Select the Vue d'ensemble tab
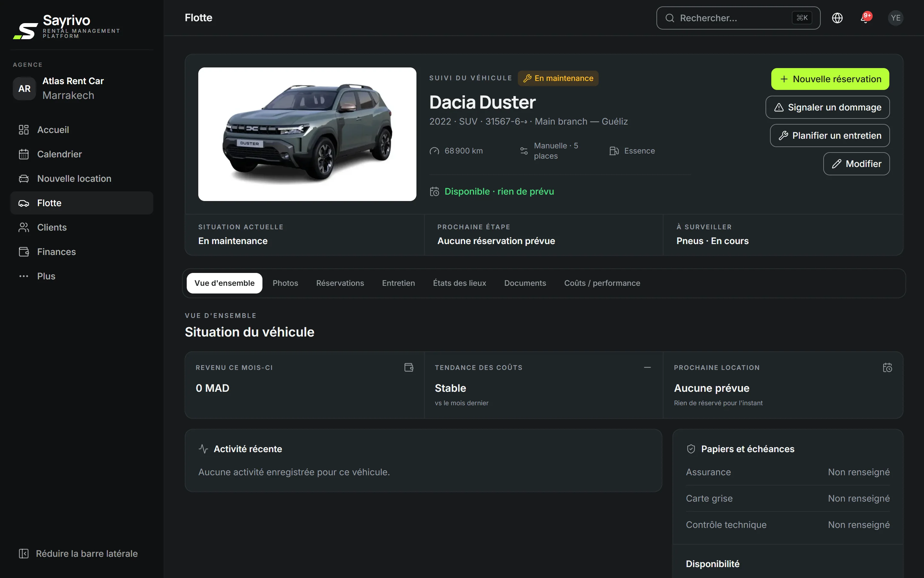 [225, 283]
